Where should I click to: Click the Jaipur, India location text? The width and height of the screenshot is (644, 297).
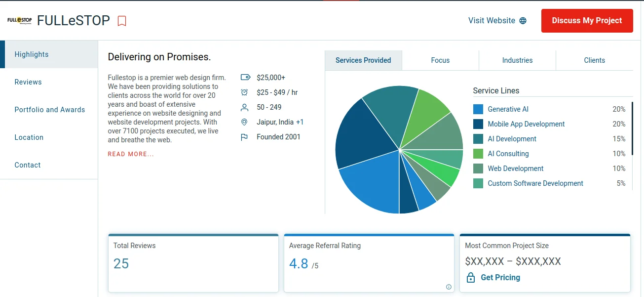tap(275, 122)
